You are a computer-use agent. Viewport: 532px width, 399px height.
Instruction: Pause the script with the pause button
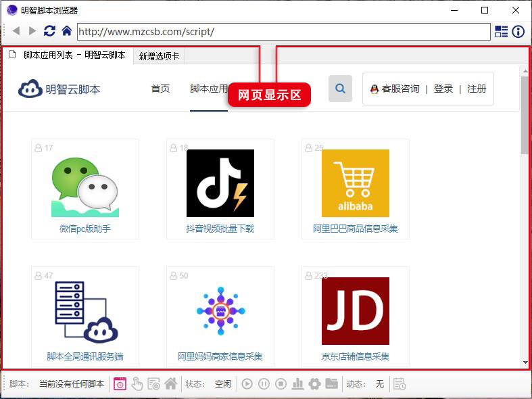point(264,383)
